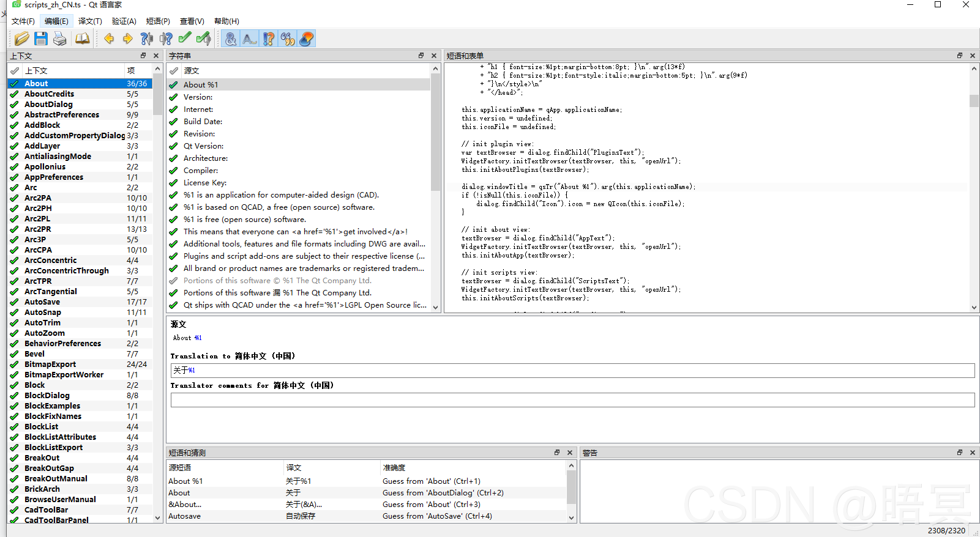
Task: Go to next item with right arrow
Action: point(127,39)
